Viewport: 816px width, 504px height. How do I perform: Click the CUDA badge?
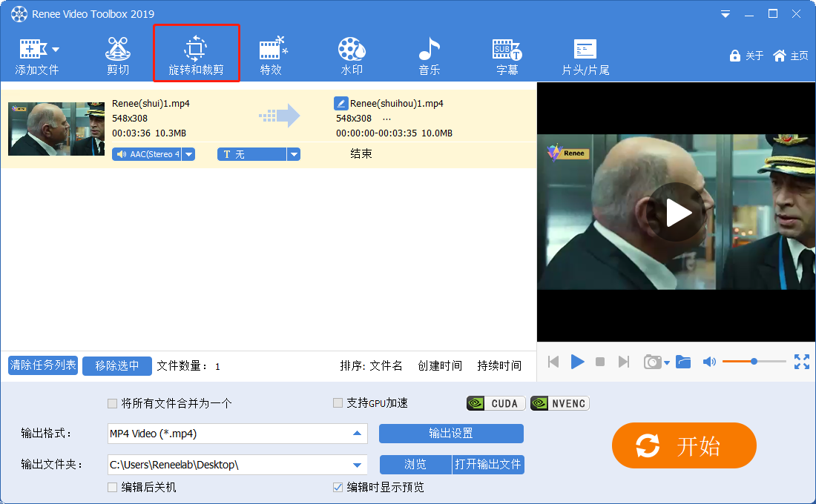click(x=496, y=404)
